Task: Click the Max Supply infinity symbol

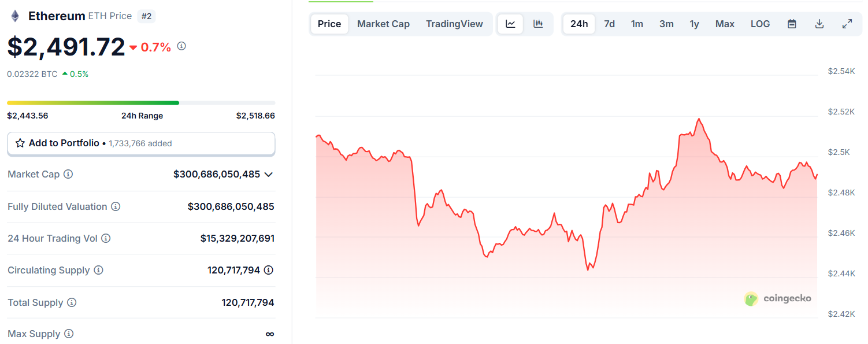Action: [x=270, y=334]
